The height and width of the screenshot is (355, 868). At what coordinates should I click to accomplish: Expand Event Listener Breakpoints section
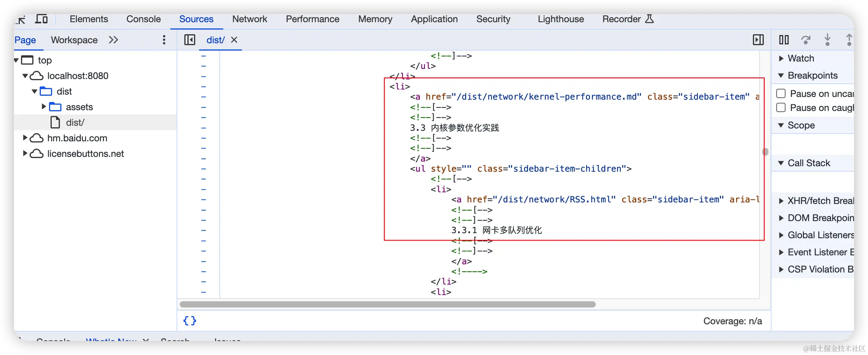[x=781, y=252]
